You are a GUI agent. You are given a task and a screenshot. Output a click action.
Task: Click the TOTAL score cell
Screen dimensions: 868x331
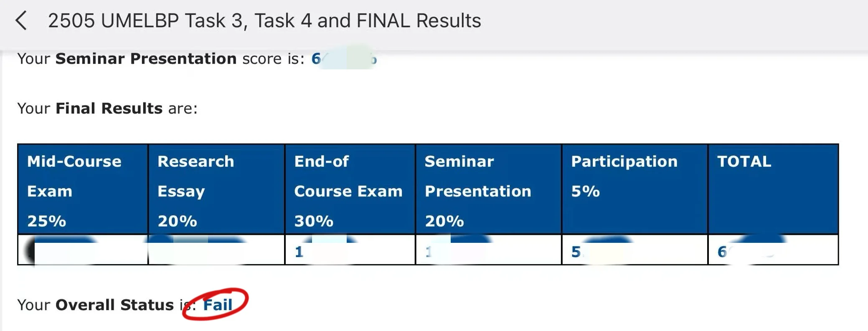pos(774,250)
